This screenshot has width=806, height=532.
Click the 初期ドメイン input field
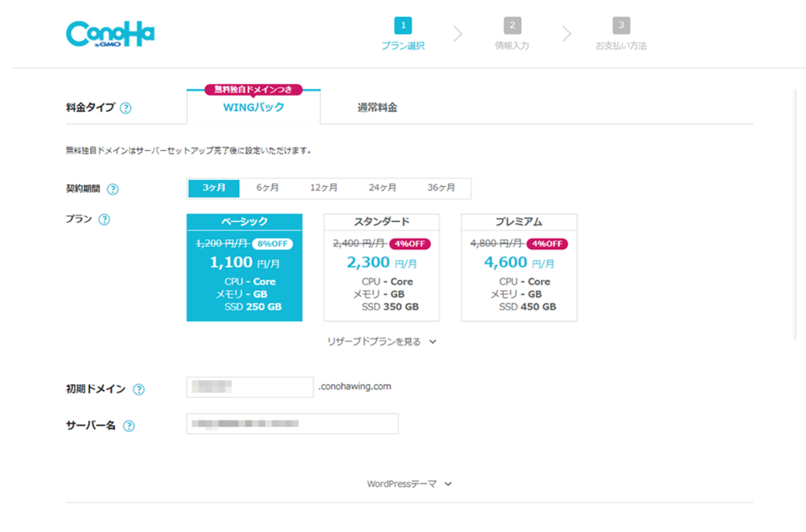point(250,387)
